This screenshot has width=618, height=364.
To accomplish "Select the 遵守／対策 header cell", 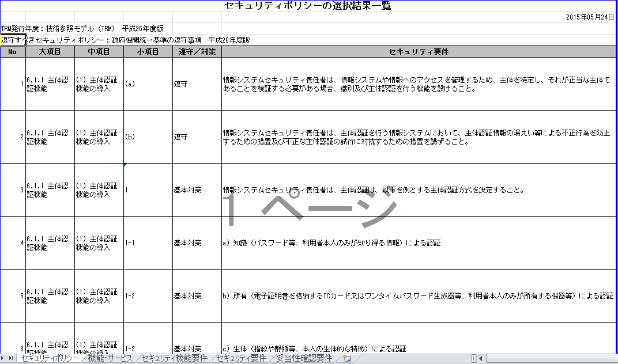I will coord(197,52).
